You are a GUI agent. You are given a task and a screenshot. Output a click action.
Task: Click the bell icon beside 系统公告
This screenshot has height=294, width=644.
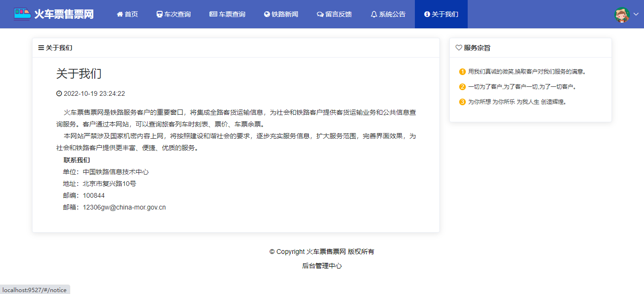pyautogui.click(x=374, y=14)
